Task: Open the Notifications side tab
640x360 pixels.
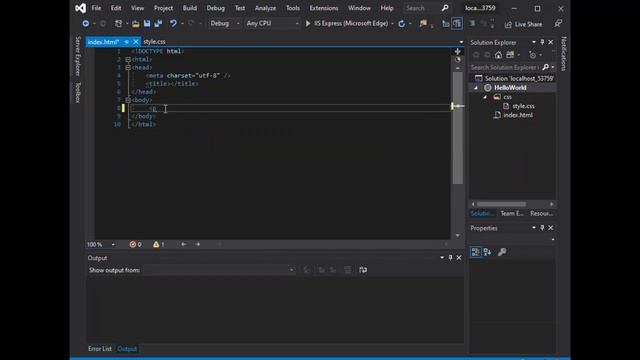Action: pyautogui.click(x=563, y=53)
